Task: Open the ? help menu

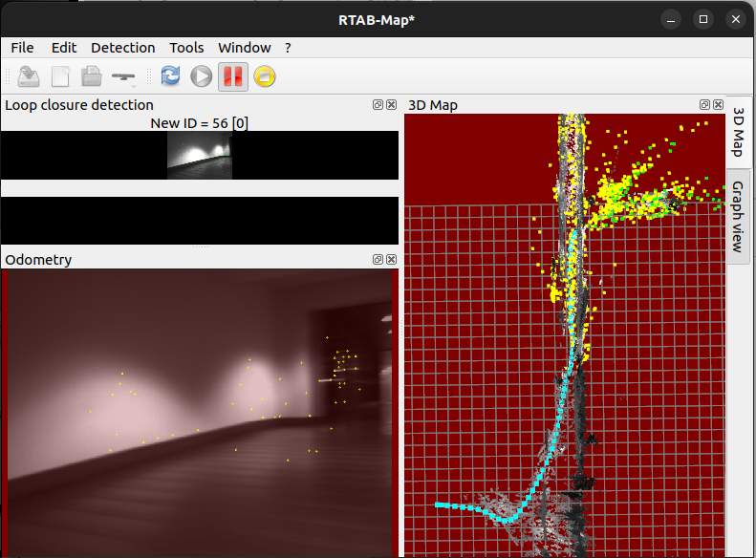Action: point(288,48)
